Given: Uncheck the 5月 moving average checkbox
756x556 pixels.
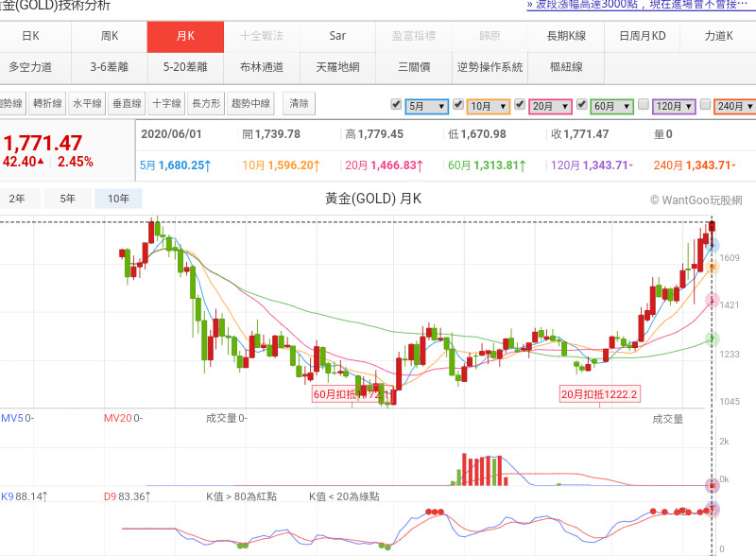Looking at the screenshot, I should (x=396, y=104).
